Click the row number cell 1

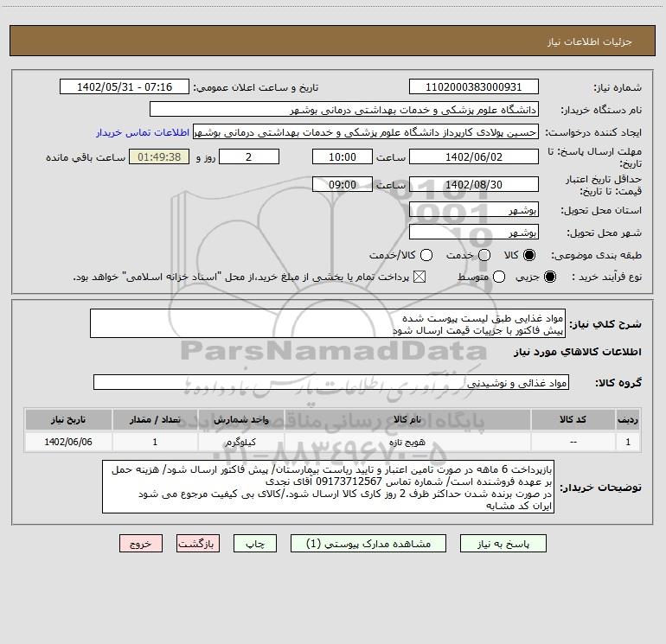(628, 442)
